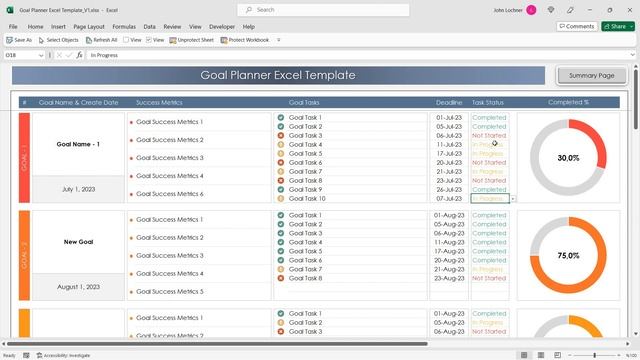
Task: Open the File menu
Action: point(13,27)
